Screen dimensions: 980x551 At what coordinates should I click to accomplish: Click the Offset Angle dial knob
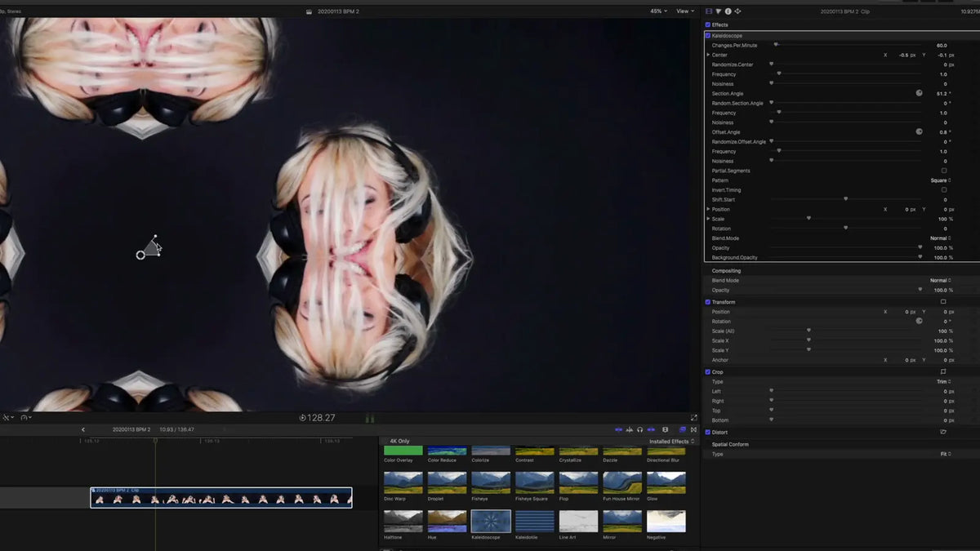[920, 131]
